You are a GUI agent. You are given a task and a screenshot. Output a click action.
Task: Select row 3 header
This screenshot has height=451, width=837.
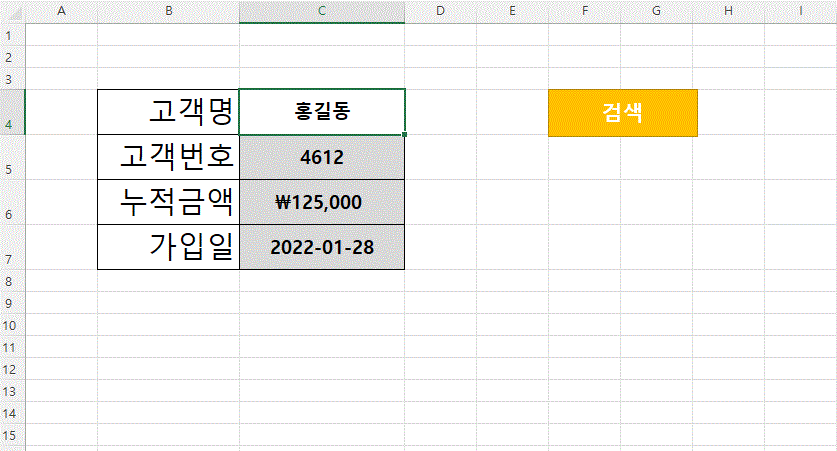point(12,78)
